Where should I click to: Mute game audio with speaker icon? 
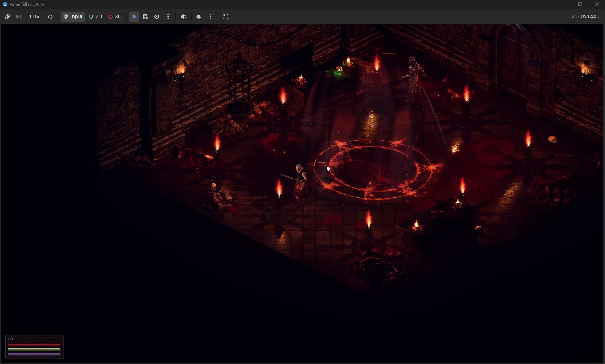pyautogui.click(x=184, y=17)
